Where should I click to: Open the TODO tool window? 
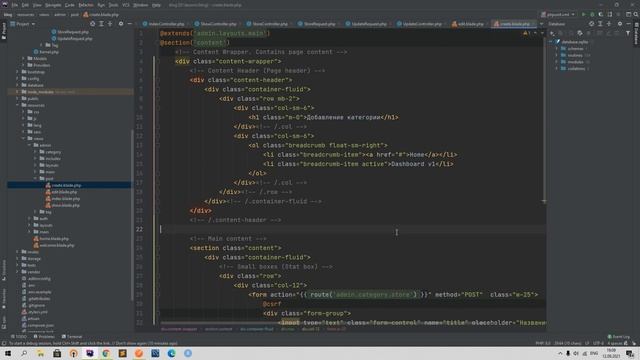click(x=18, y=337)
